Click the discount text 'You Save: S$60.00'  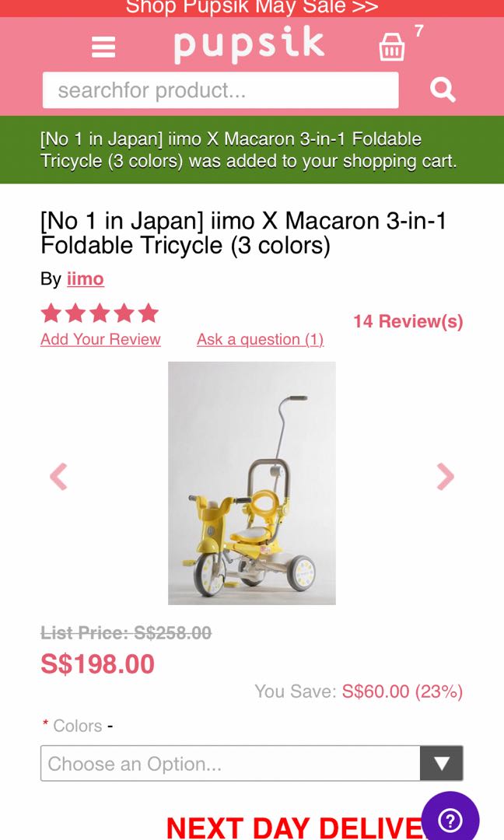click(358, 691)
